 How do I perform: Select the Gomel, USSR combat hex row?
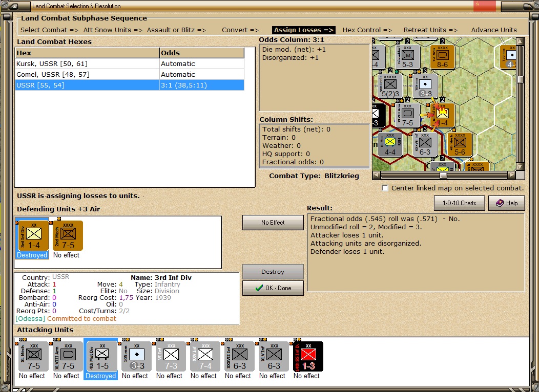(x=130, y=75)
